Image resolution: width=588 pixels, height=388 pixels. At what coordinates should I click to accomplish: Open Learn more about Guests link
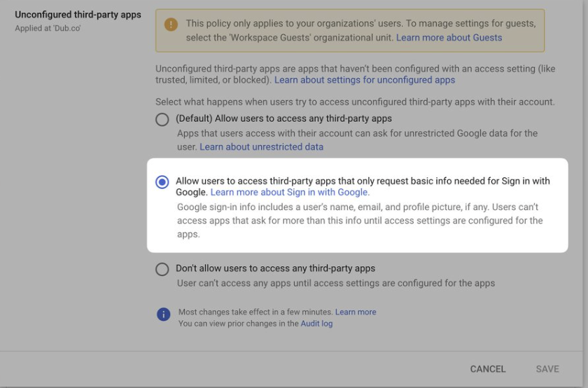(x=449, y=38)
